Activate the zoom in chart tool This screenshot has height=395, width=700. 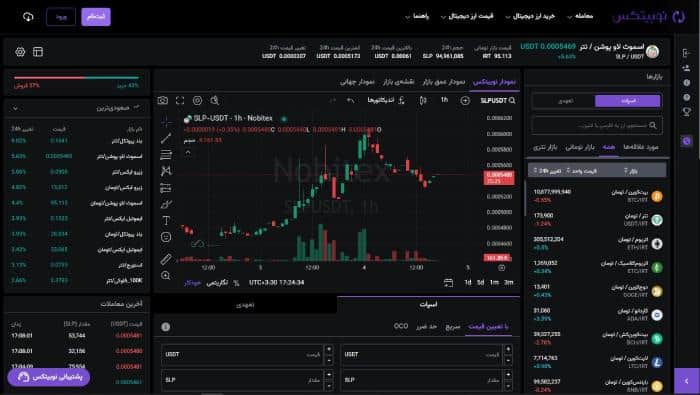tap(166, 275)
